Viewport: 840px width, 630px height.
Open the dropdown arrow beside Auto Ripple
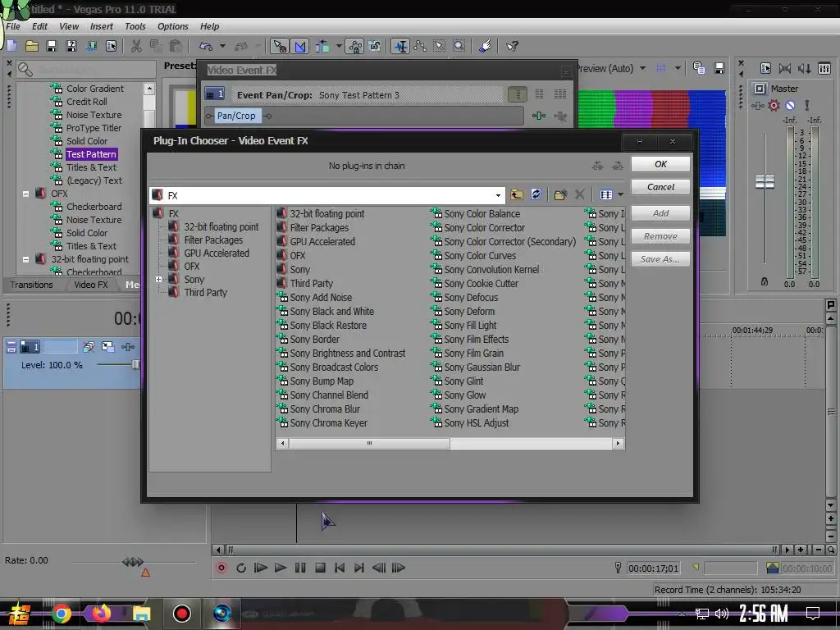339,46
